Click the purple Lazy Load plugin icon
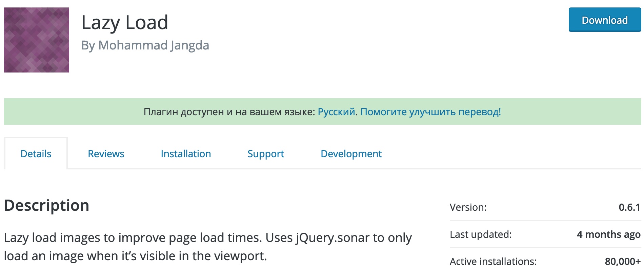 click(x=37, y=40)
